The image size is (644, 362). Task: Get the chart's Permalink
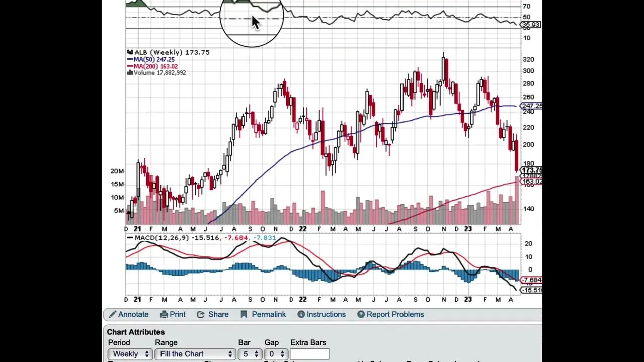(x=263, y=314)
